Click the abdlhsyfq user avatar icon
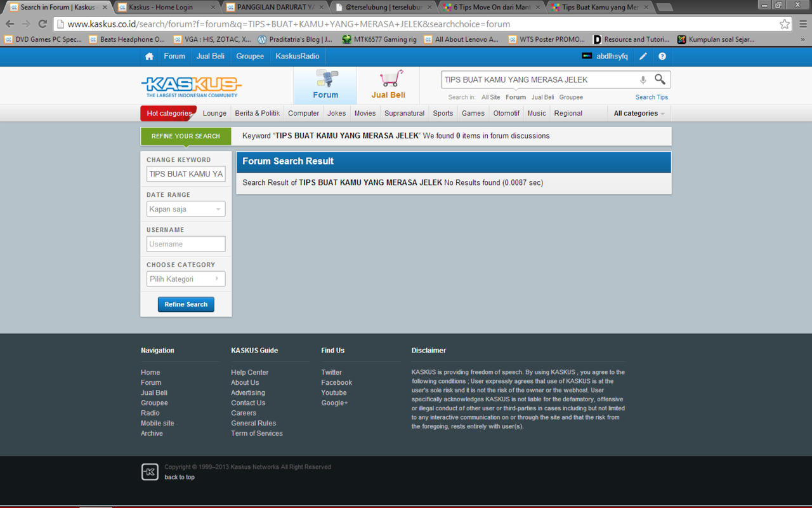Viewport: 812px width, 508px height. coord(587,56)
